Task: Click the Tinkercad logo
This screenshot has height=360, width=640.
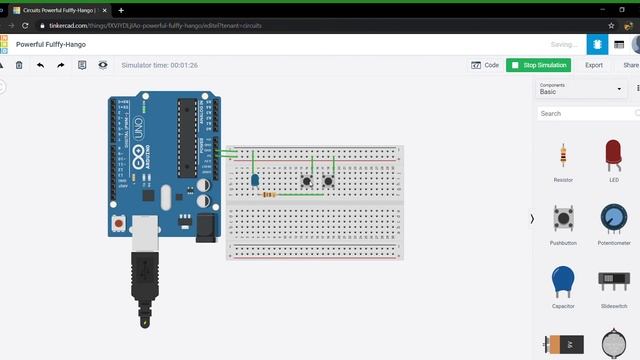Action: click(4, 44)
